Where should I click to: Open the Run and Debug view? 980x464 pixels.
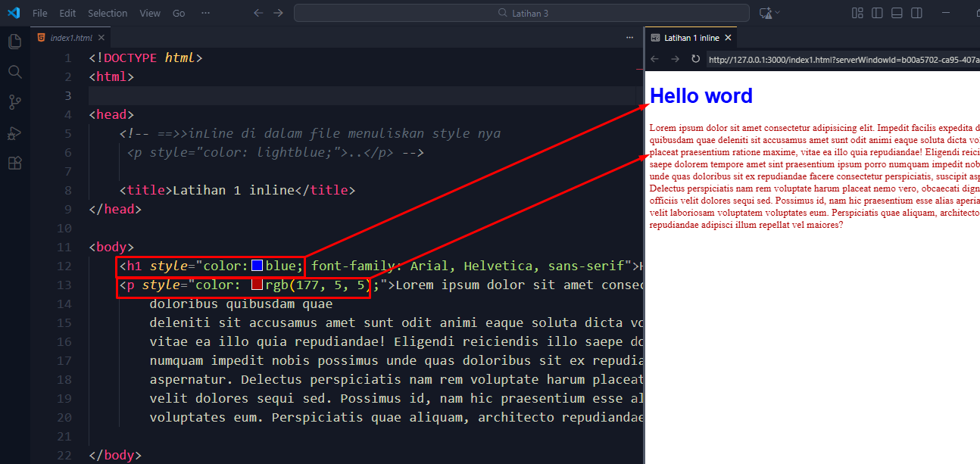coord(14,133)
